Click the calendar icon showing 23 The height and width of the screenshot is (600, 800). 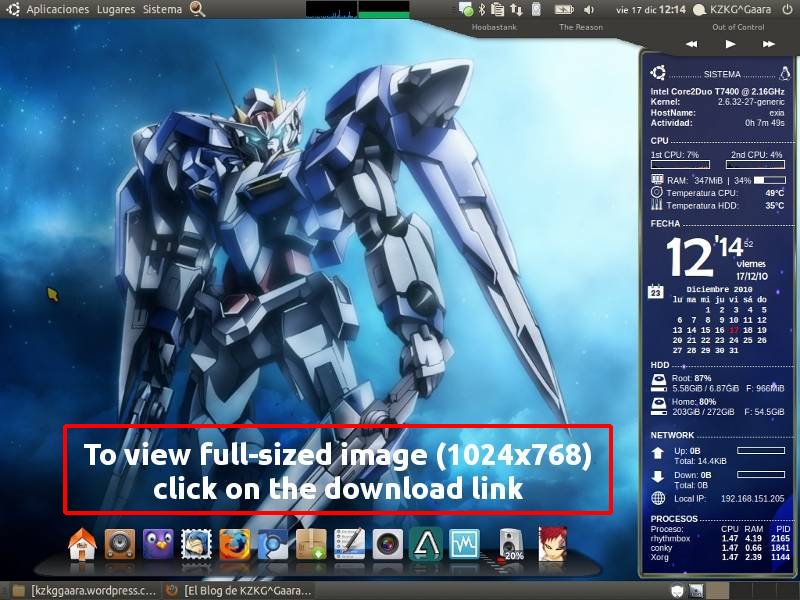[x=656, y=291]
